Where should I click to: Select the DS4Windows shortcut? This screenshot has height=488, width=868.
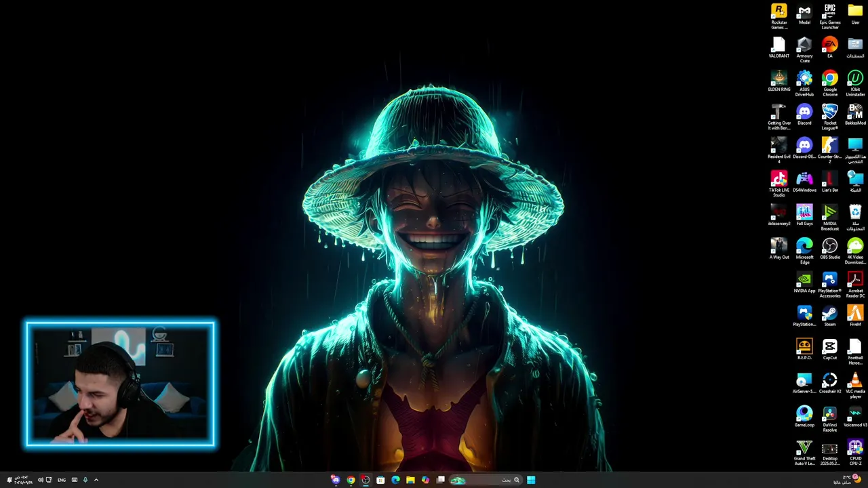point(804,182)
